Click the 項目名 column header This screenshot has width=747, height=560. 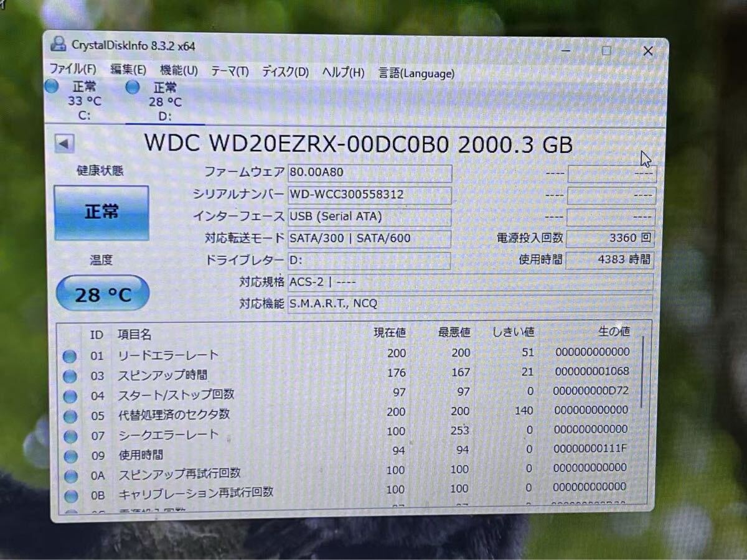click(135, 335)
